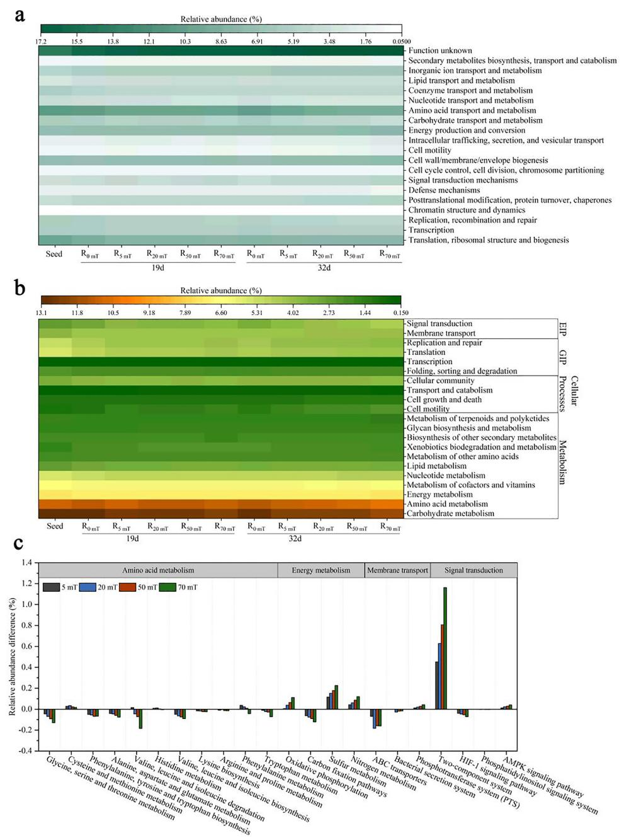The width and height of the screenshot is (624, 840).
Task: Click 'Coenzyme transport and metabolism' label
Action: click(470, 91)
